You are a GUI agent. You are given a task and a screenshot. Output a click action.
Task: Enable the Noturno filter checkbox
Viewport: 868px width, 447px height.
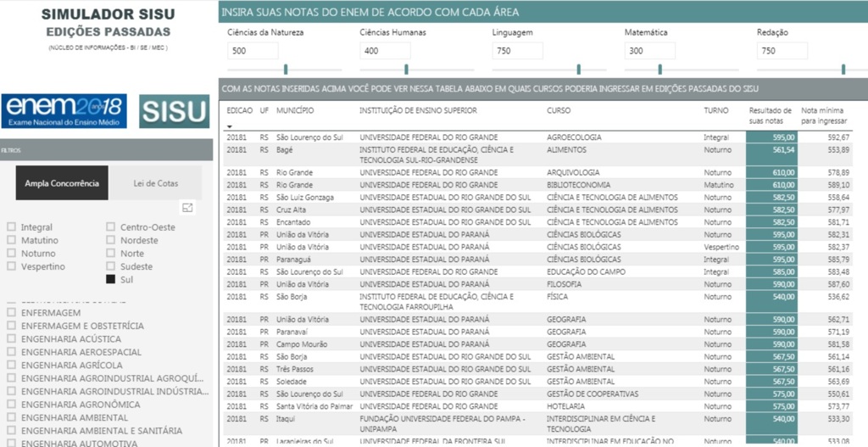pos(11,254)
